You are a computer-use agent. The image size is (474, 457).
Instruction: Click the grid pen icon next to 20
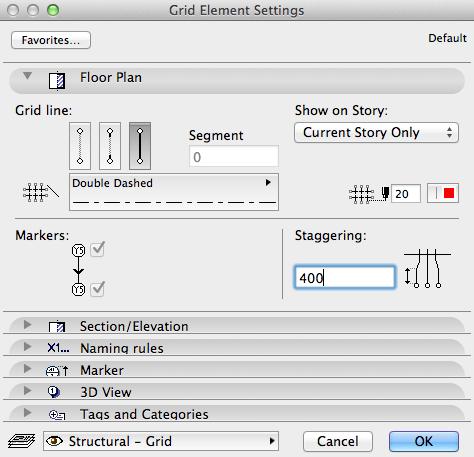coord(369,194)
